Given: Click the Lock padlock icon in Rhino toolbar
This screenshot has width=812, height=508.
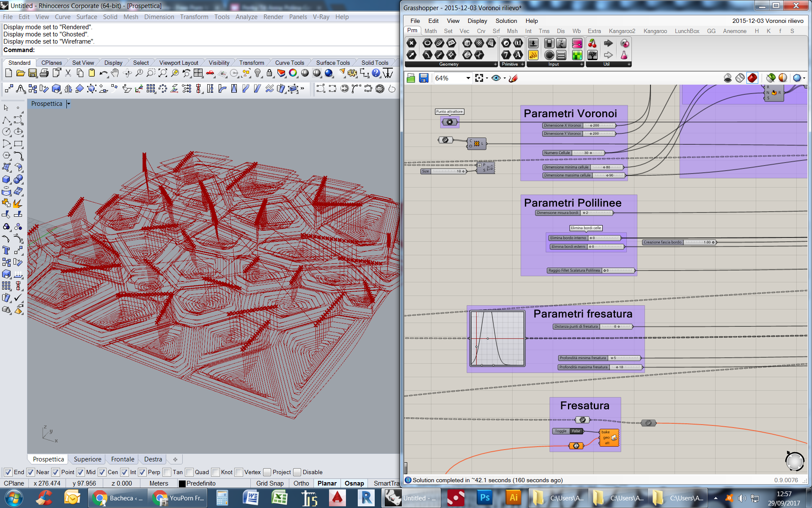Looking at the screenshot, I should [269, 73].
